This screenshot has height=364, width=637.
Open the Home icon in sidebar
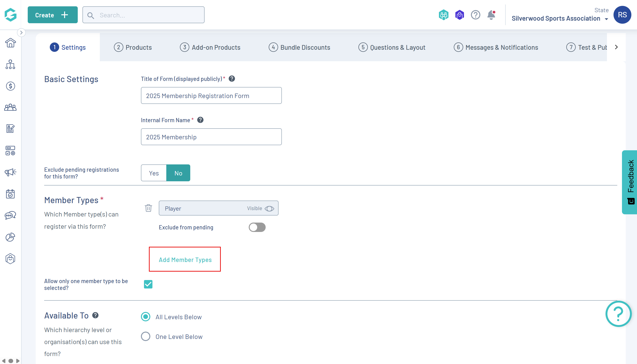tap(10, 43)
